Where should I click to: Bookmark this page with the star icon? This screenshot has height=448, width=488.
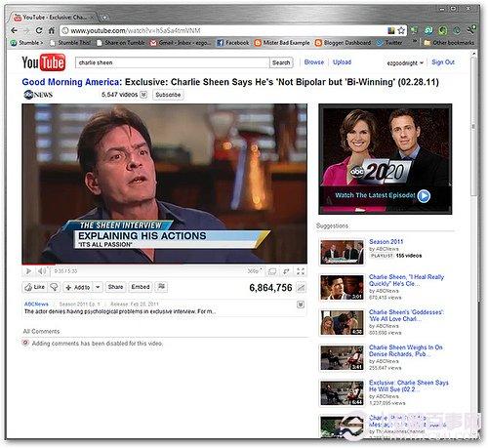point(401,30)
